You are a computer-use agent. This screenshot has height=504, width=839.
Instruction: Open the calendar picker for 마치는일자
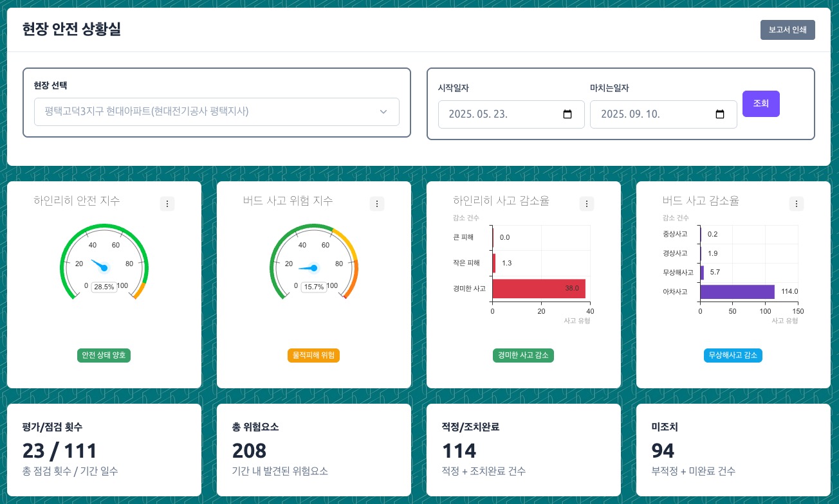coord(720,114)
